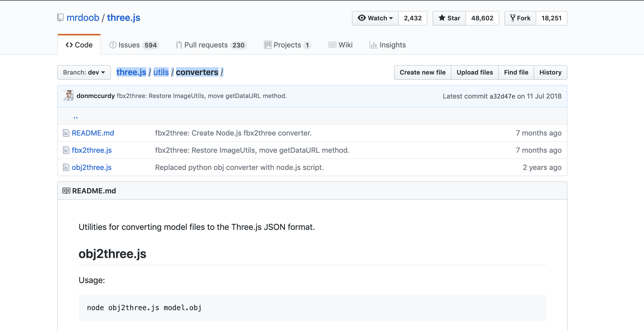Click the repository book icon beside mrdoob
Viewport: 644px width, 331px height.
(x=60, y=18)
